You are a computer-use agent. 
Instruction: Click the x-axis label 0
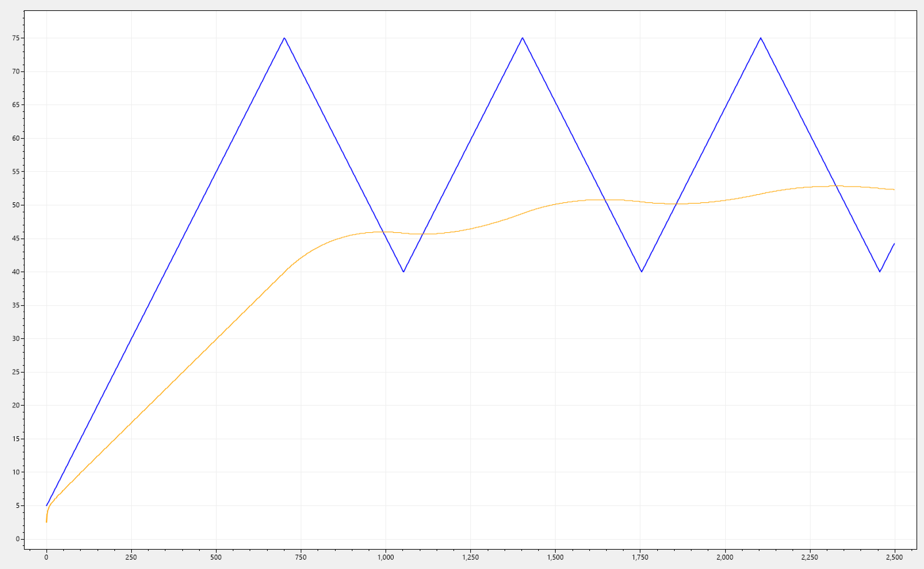pyautogui.click(x=46, y=557)
